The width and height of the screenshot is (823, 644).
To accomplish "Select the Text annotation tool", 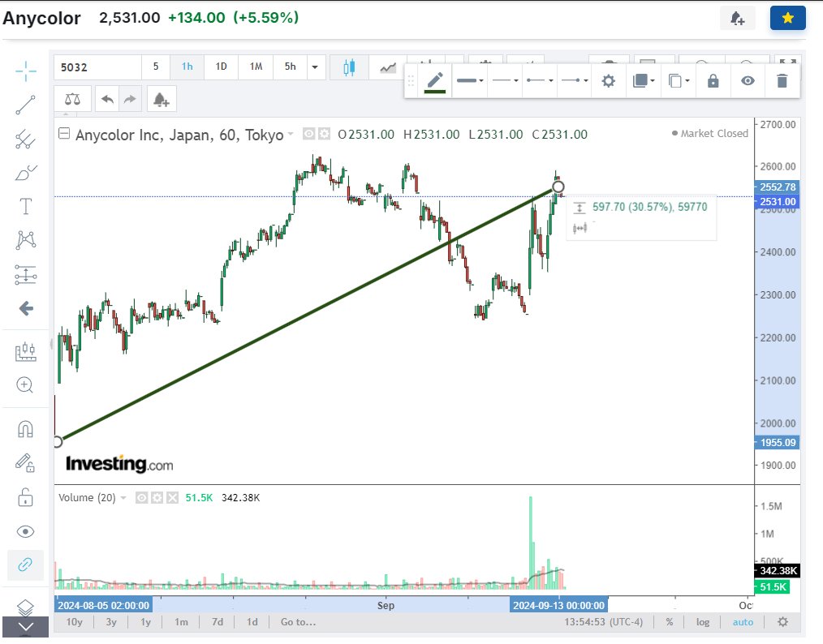I will 25,206.
